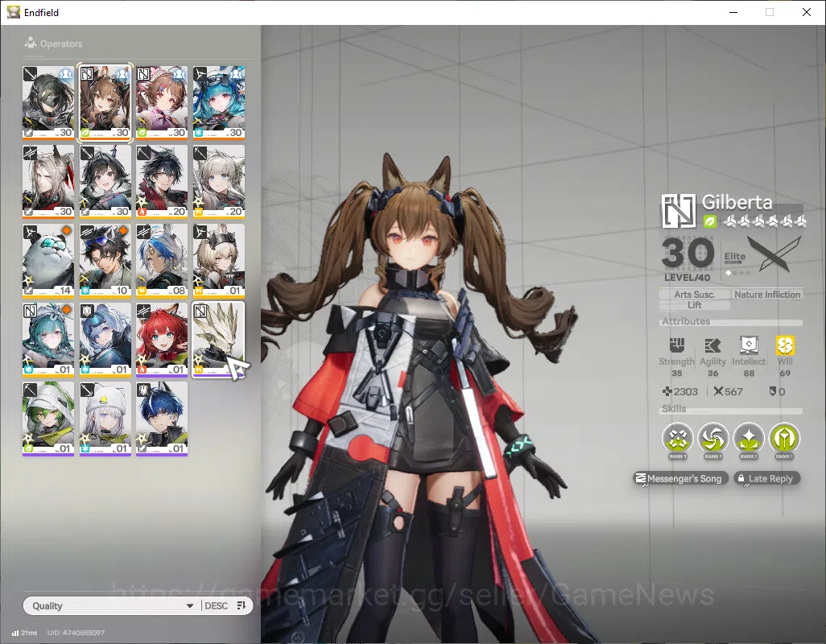The width and height of the screenshot is (826, 644).
Task: Open the Messenger's Song talent button
Action: pyautogui.click(x=680, y=478)
